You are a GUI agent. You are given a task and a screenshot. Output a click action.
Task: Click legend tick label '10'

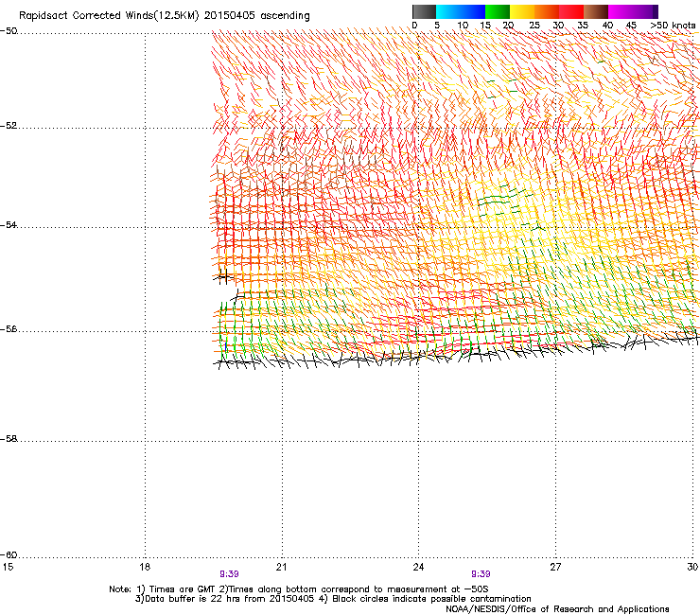463,26
